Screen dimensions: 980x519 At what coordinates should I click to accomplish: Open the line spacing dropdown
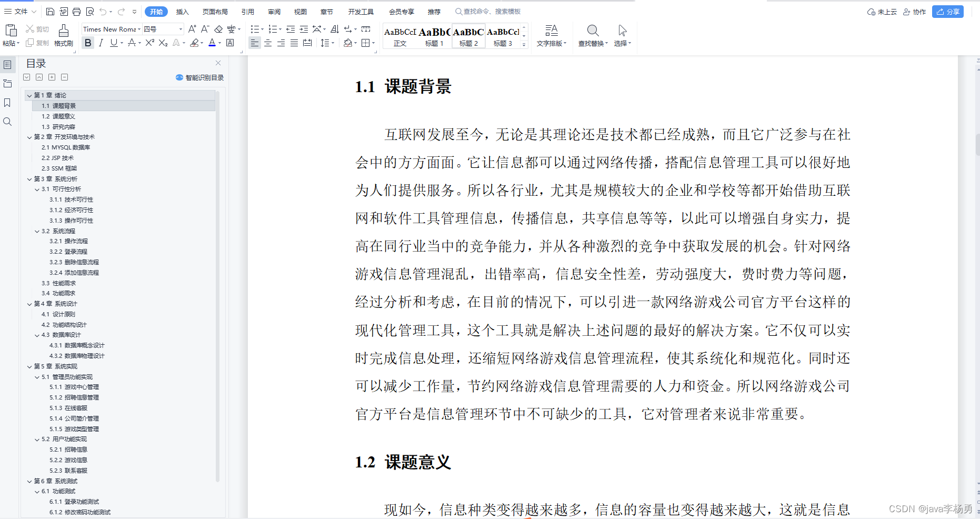[x=333, y=43]
